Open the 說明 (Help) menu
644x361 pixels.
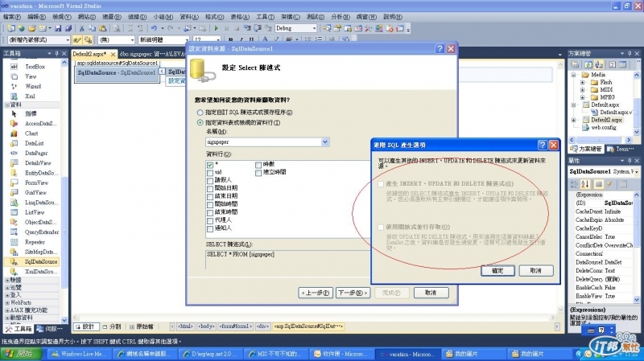[393, 17]
